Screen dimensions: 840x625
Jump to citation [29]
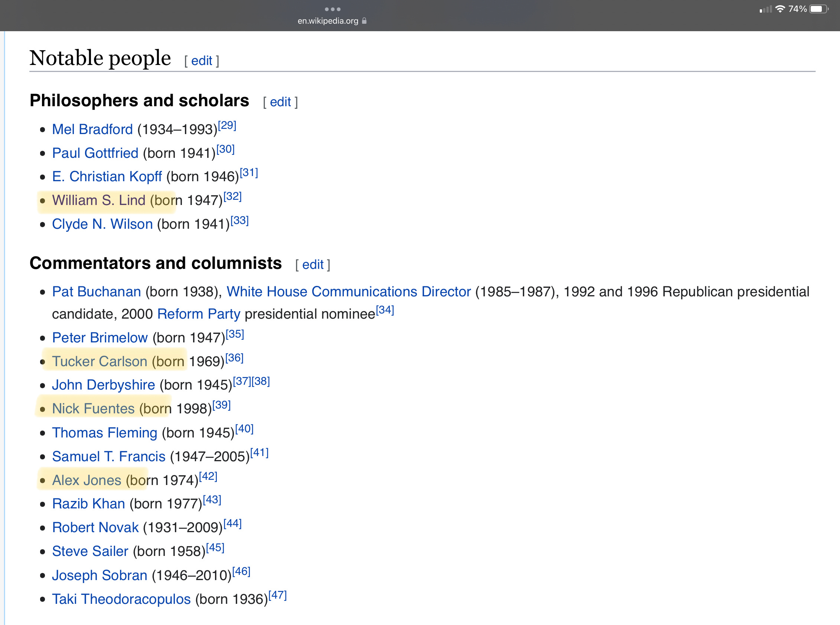coord(227,125)
